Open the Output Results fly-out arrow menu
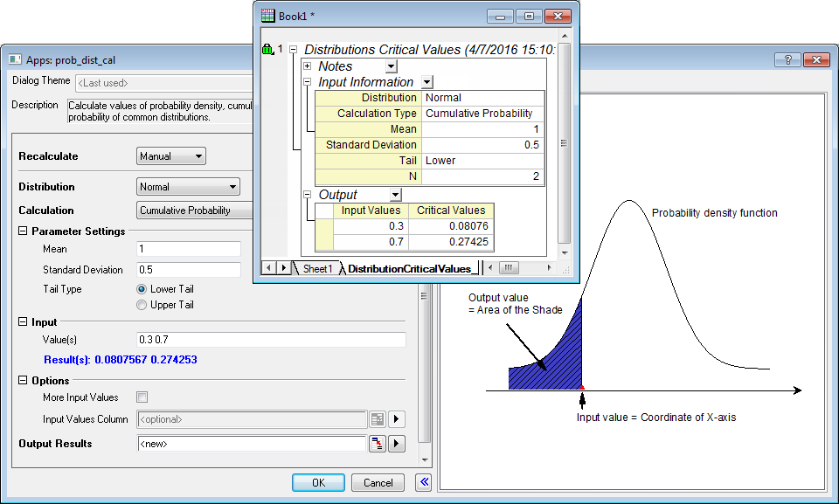 (x=396, y=444)
